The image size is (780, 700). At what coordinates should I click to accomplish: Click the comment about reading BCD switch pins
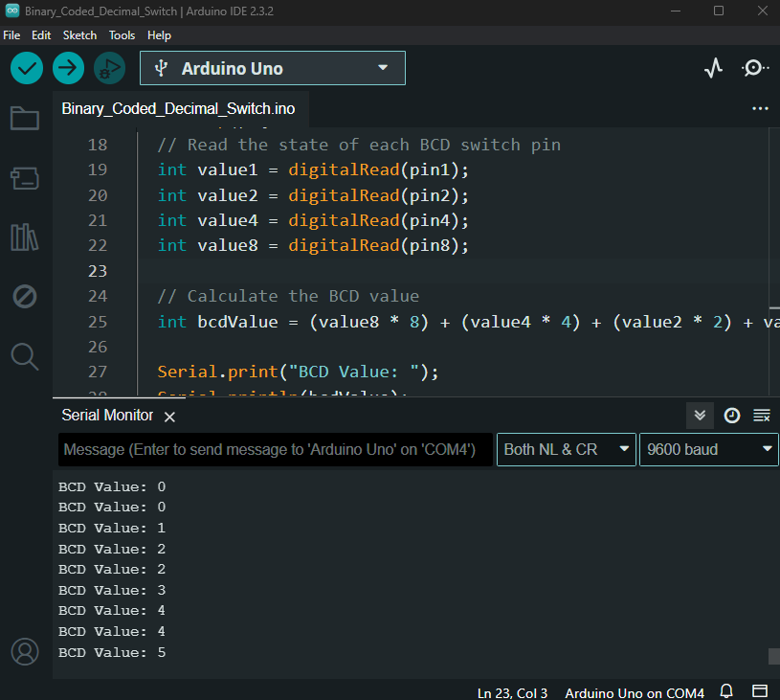click(359, 145)
